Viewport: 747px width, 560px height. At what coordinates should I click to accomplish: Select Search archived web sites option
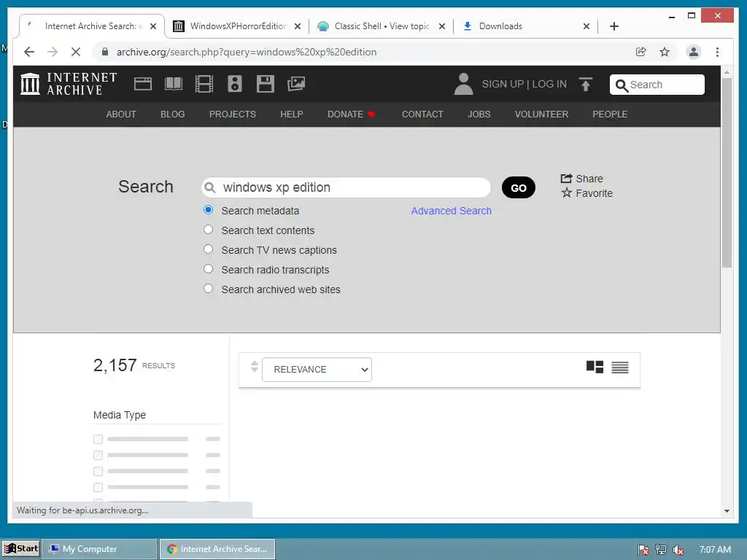pyautogui.click(x=208, y=288)
